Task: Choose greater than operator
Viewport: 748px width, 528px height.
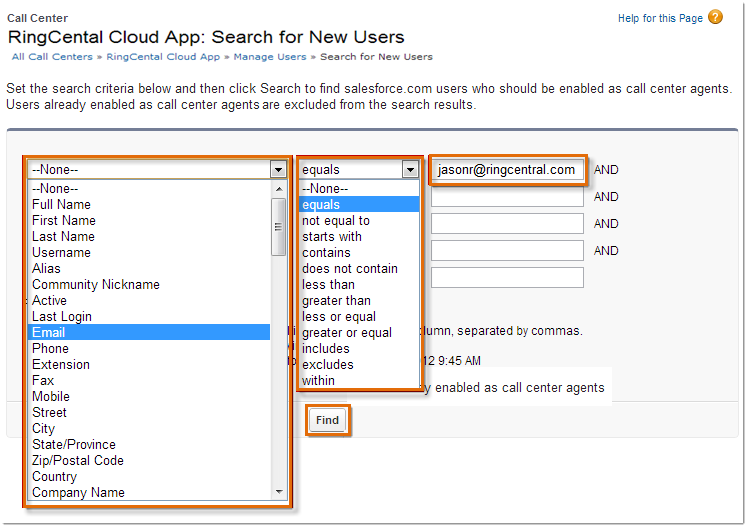Action: (359, 300)
